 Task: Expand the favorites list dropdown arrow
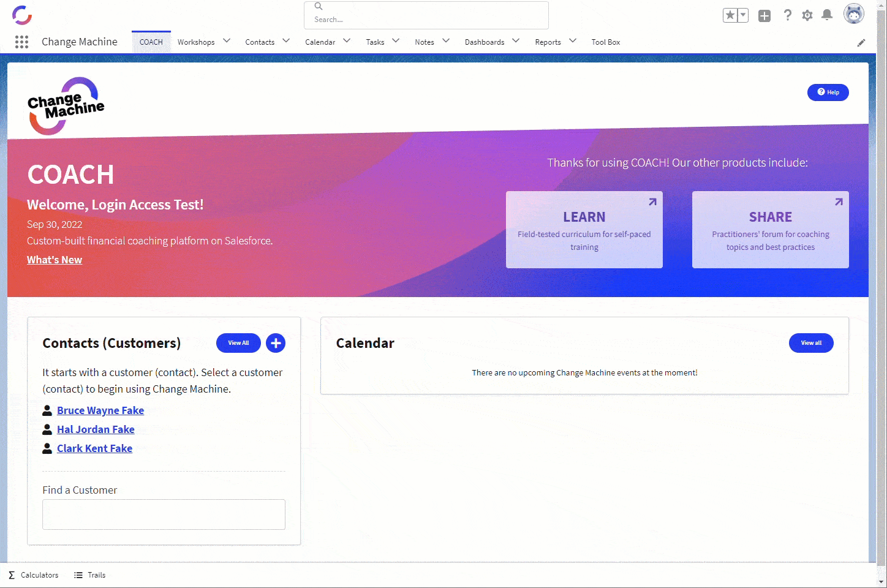click(743, 15)
